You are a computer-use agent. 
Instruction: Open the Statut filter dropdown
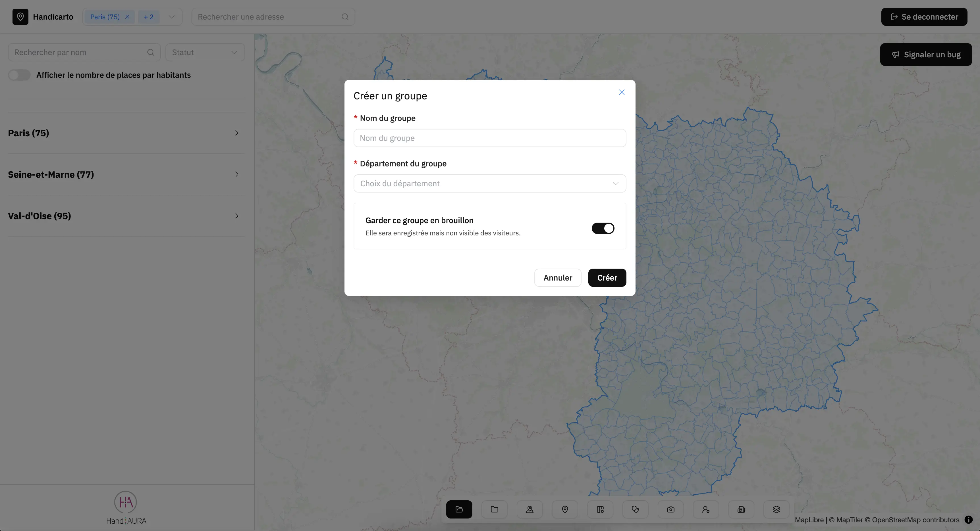pyautogui.click(x=205, y=53)
